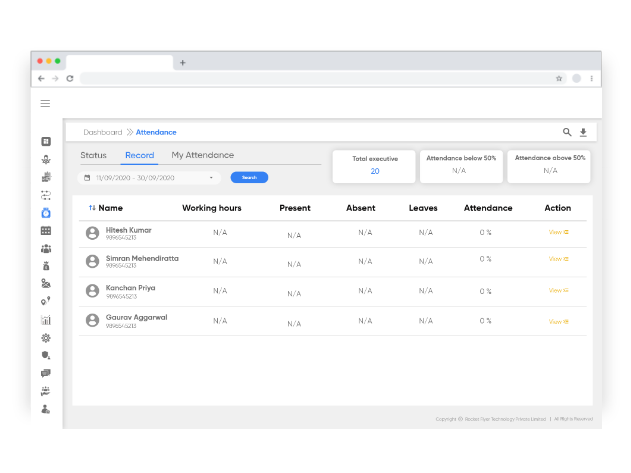Click the Total executive value 20

[375, 171]
